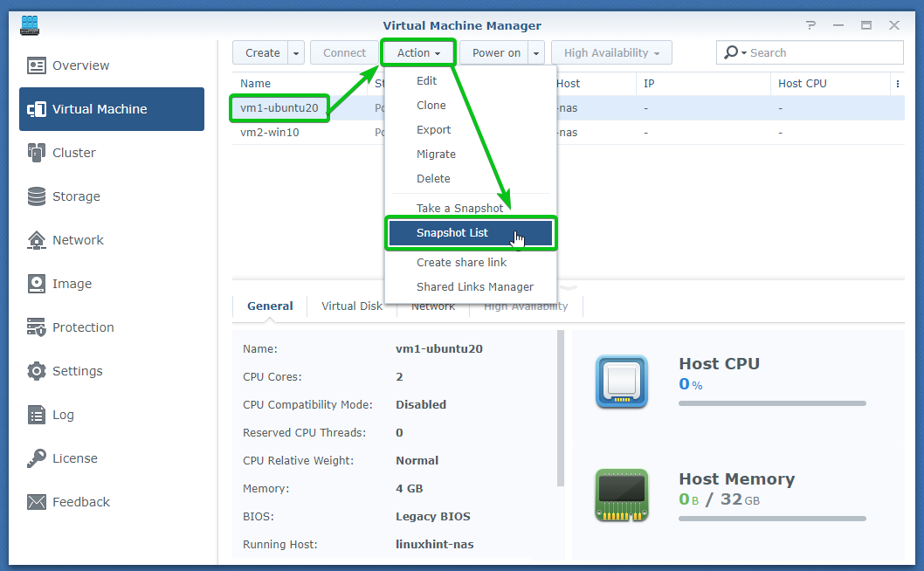Select the vm2-win10 row
Image resolution: width=924 pixels, height=571 pixels.
click(271, 133)
